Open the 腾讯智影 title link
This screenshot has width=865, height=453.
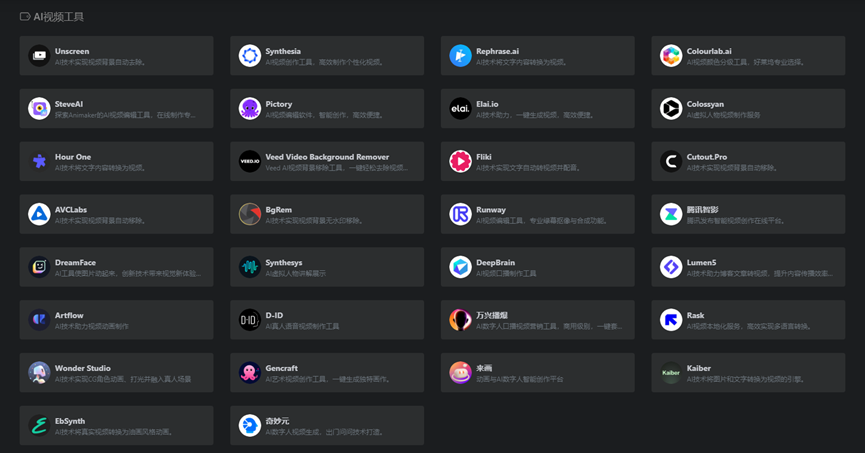click(702, 210)
